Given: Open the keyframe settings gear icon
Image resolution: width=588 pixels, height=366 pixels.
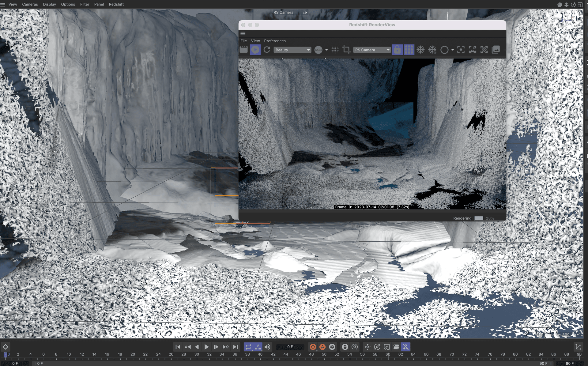Looking at the screenshot, I should tap(332, 347).
